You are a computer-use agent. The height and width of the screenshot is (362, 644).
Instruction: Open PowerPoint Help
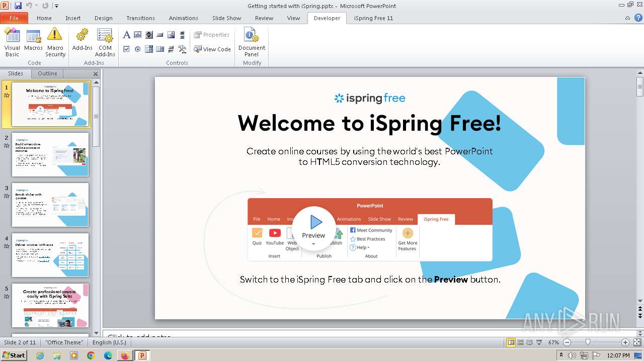click(x=638, y=18)
